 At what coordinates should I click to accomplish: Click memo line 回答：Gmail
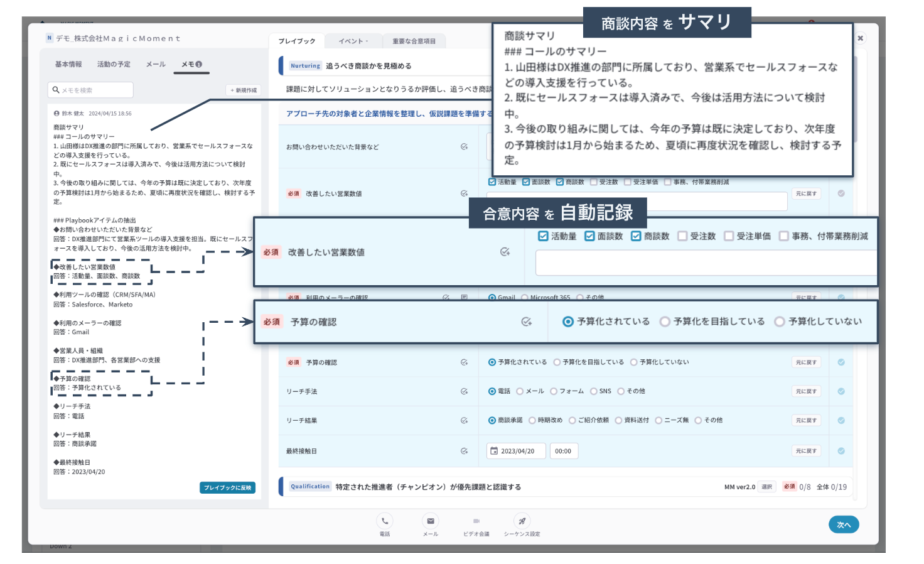(x=71, y=332)
